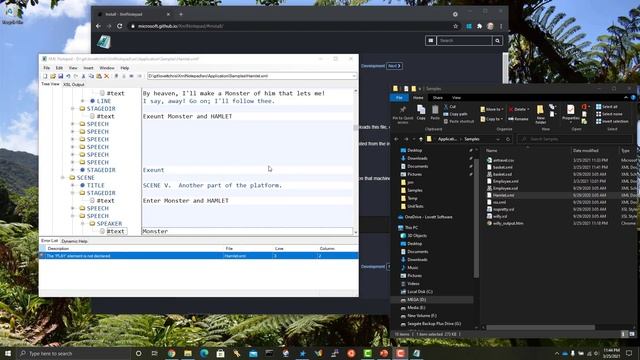Click Rename in Explorer ribbon

click(518, 119)
